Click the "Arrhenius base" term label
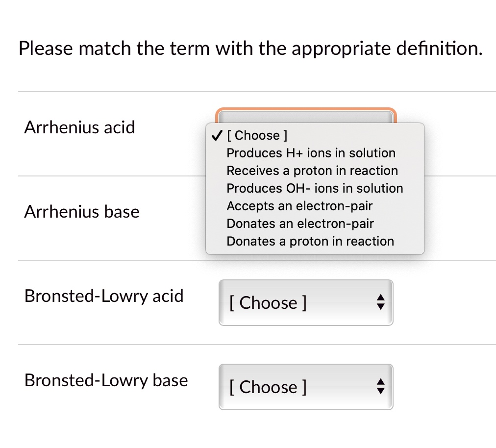The height and width of the screenshot is (448, 496). click(x=81, y=212)
